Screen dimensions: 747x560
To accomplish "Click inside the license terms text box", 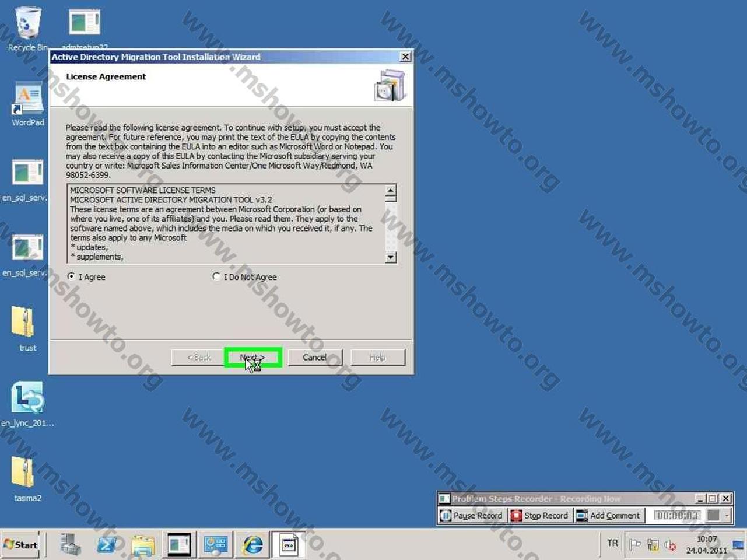I will (x=226, y=223).
